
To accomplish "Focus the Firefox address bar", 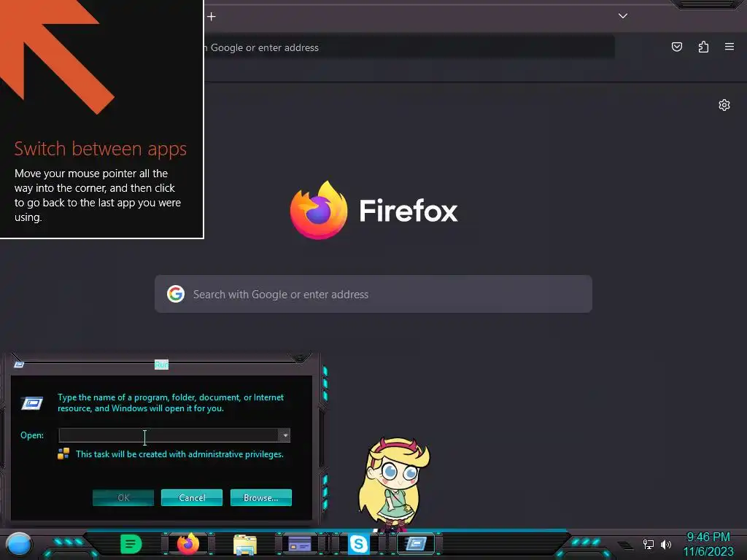I will click(x=409, y=47).
